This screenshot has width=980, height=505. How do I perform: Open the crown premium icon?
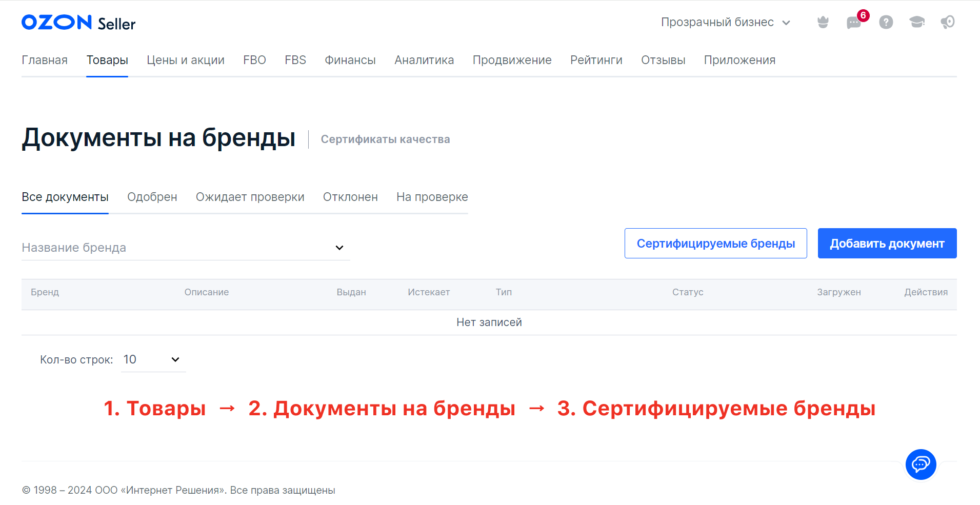(x=823, y=22)
